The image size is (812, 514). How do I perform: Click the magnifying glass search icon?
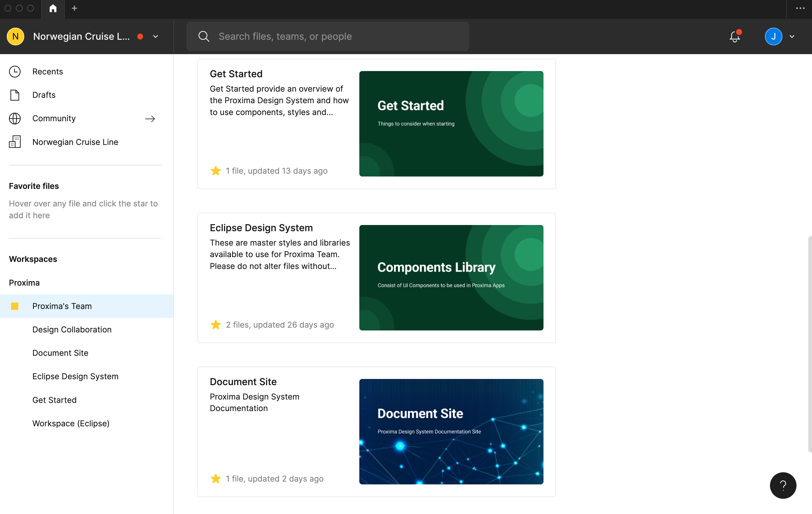pos(204,36)
